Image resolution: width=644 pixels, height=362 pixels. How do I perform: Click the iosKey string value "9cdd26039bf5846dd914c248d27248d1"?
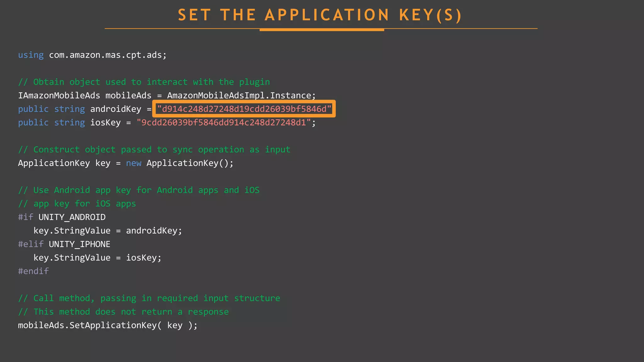224,123
